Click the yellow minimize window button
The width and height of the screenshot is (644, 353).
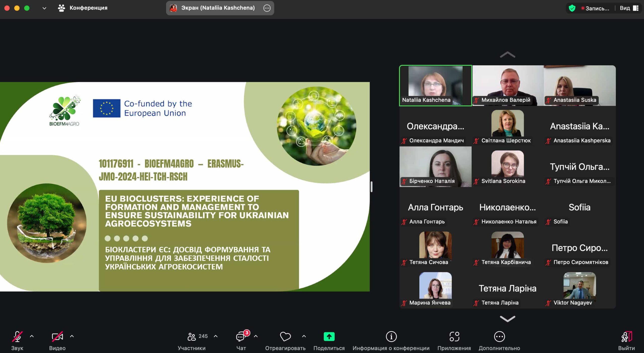click(x=17, y=8)
